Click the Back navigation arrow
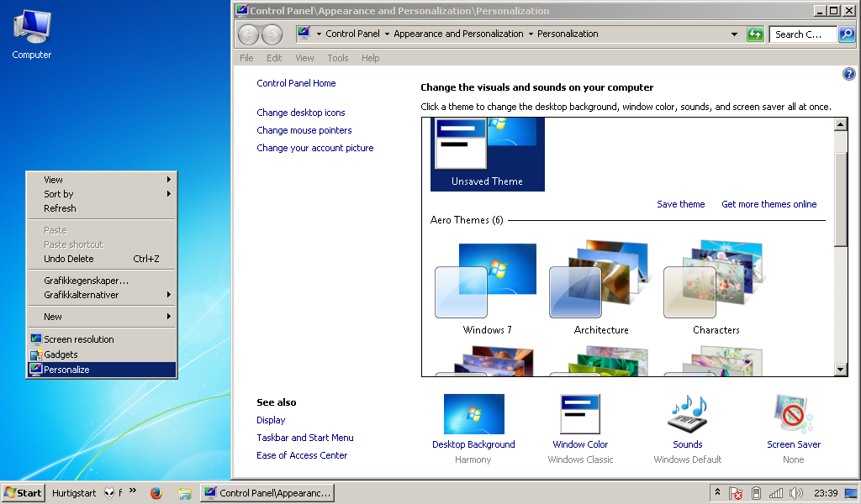 (x=248, y=35)
